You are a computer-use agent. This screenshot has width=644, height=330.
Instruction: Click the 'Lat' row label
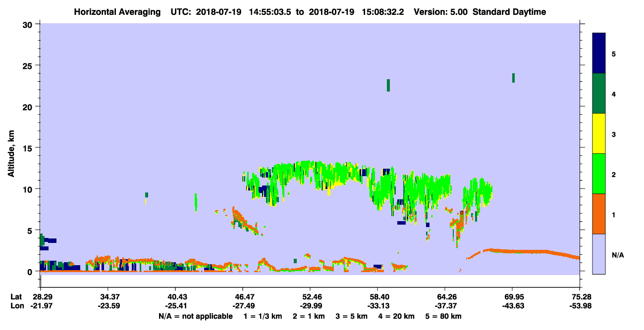16,297
